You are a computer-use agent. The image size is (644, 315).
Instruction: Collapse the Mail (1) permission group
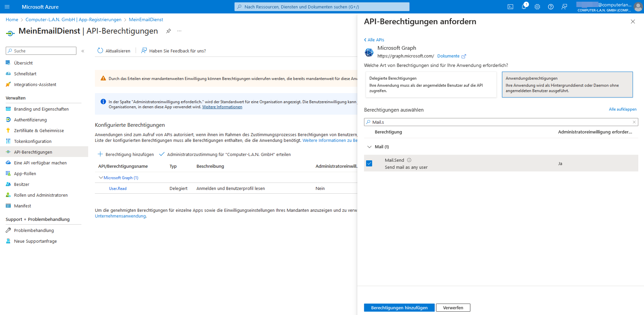[369, 147]
